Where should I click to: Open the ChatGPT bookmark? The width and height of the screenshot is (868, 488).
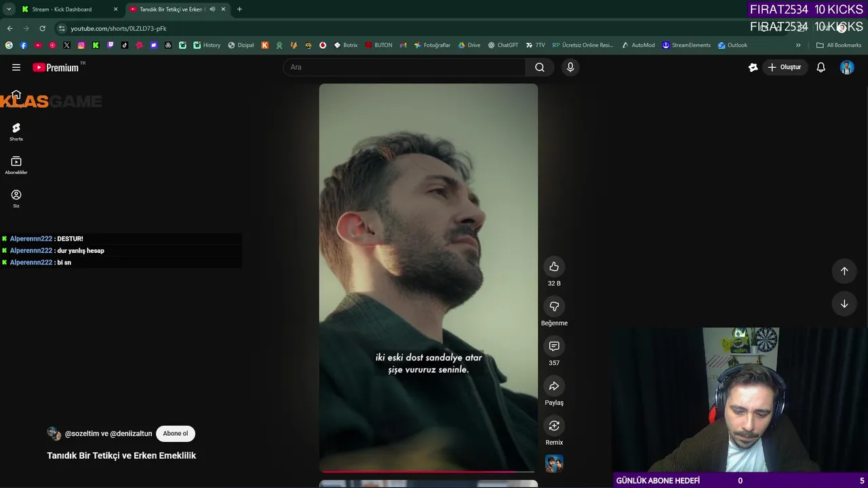pos(502,45)
